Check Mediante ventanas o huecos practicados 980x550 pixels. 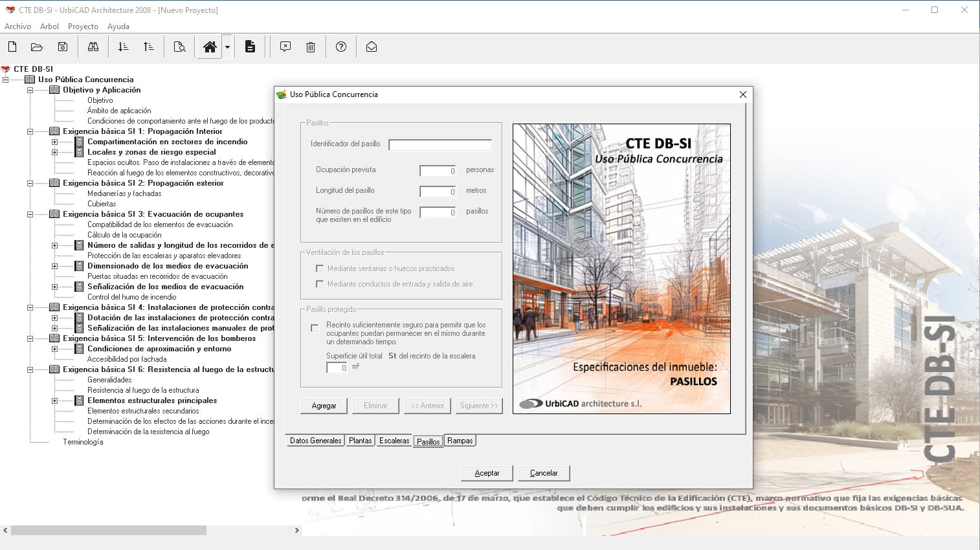[320, 269]
